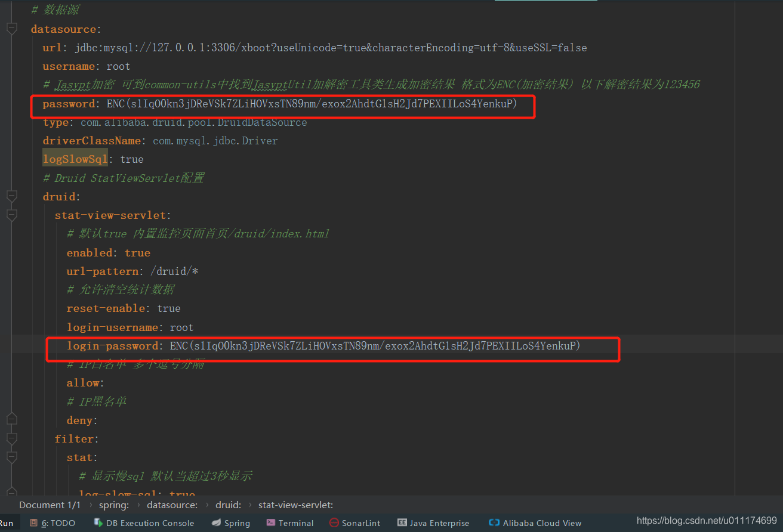Viewport: 783px width, 532px height.
Task: Open the 6: TODO tool window
Action: [x=53, y=523]
